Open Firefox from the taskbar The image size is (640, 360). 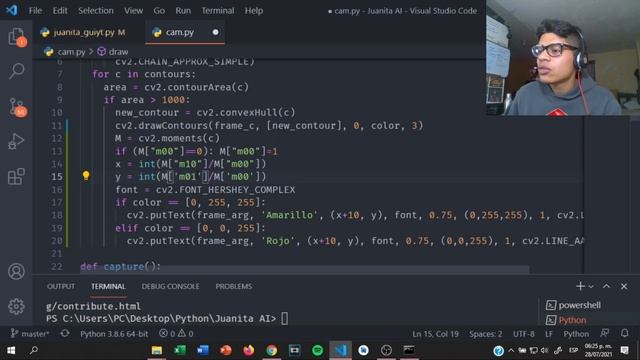click(248, 350)
